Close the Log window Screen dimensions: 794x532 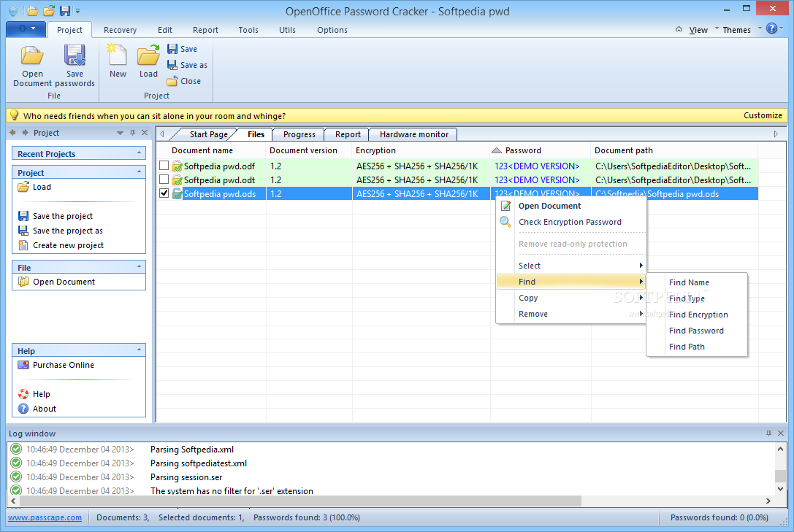(781, 433)
